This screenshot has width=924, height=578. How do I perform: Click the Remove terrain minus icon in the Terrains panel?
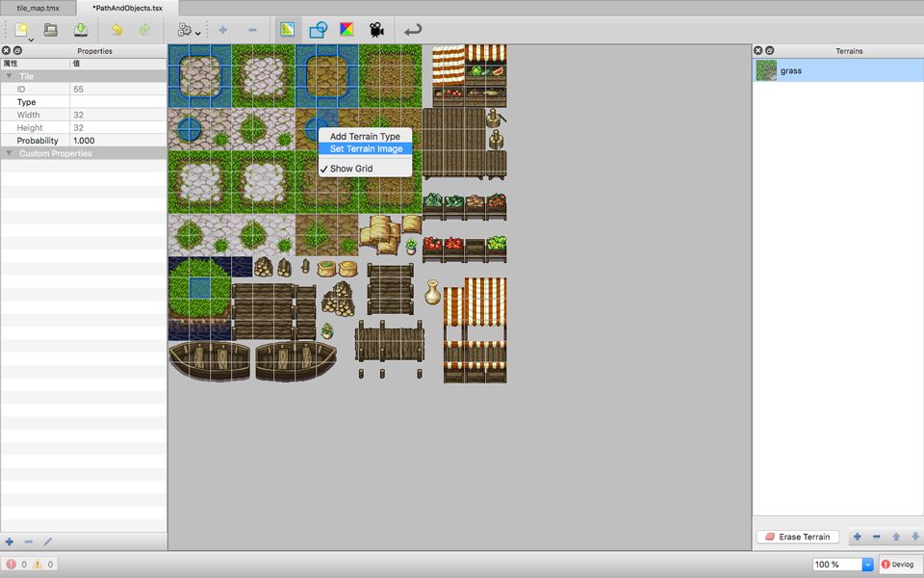tap(876, 537)
